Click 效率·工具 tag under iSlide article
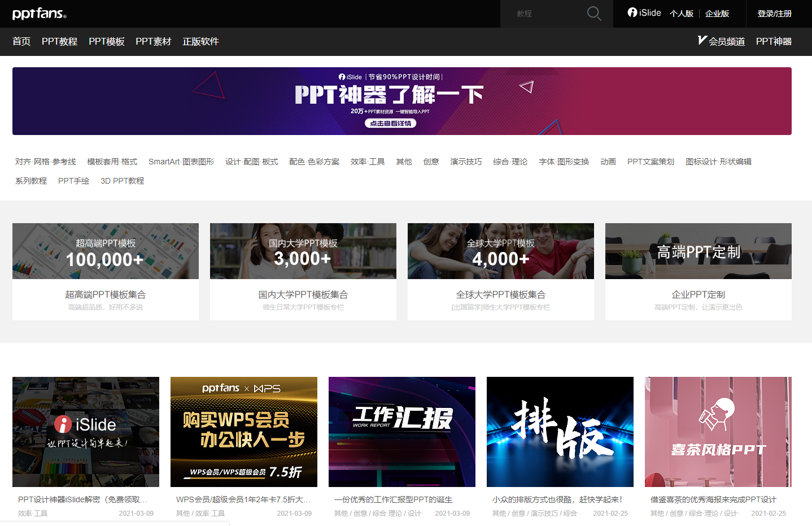 [x=33, y=514]
